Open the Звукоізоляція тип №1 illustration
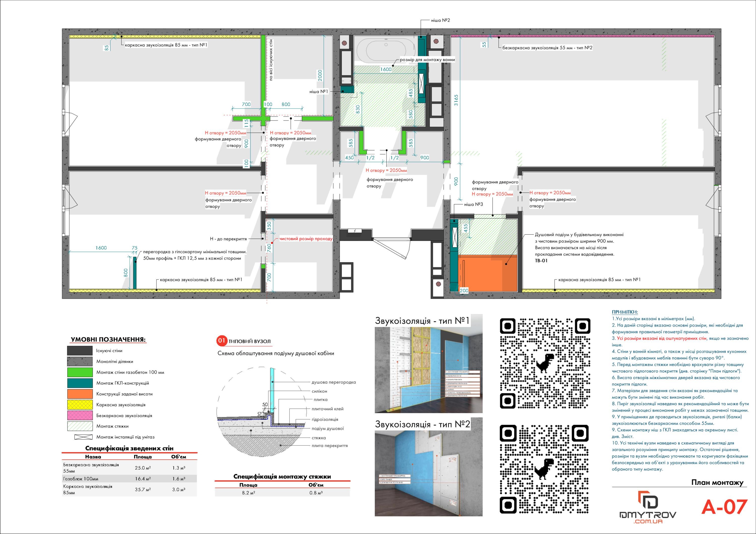This screenshot has height=534, width=756. click(428, 369)
